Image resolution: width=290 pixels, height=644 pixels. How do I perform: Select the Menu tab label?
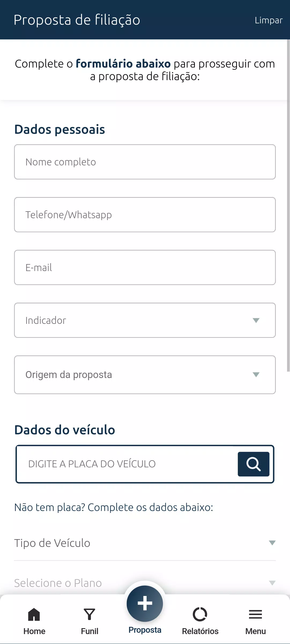[x=255, y=631]
